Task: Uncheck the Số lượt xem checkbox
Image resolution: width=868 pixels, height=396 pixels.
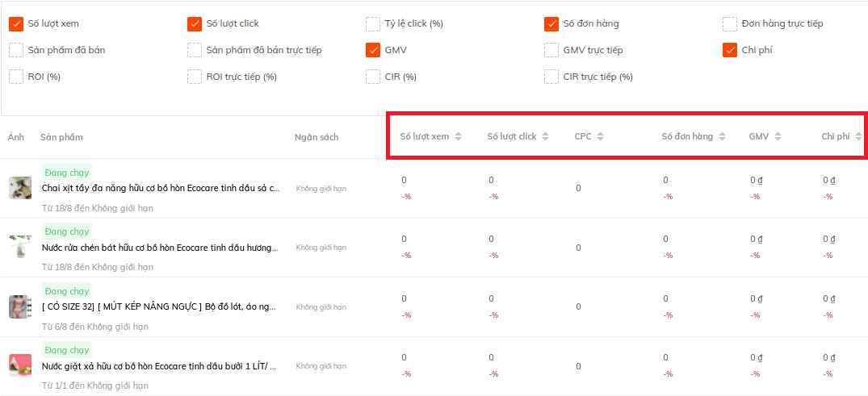Action: 16,24
